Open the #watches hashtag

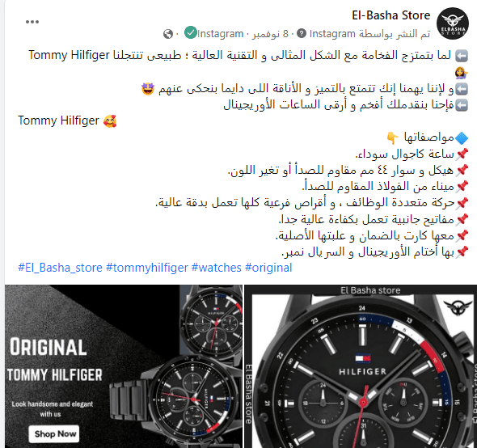(x=217, y=268)
